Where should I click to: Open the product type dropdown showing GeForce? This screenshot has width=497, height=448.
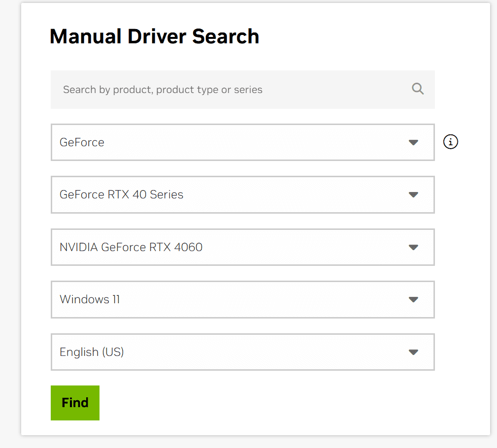pyautogui.click(x=242, y=142)
